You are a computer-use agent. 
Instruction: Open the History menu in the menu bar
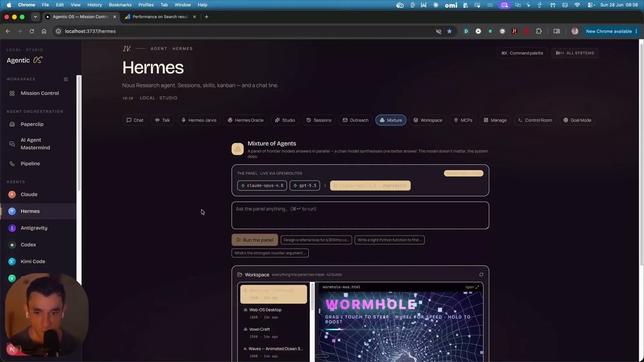95,5
